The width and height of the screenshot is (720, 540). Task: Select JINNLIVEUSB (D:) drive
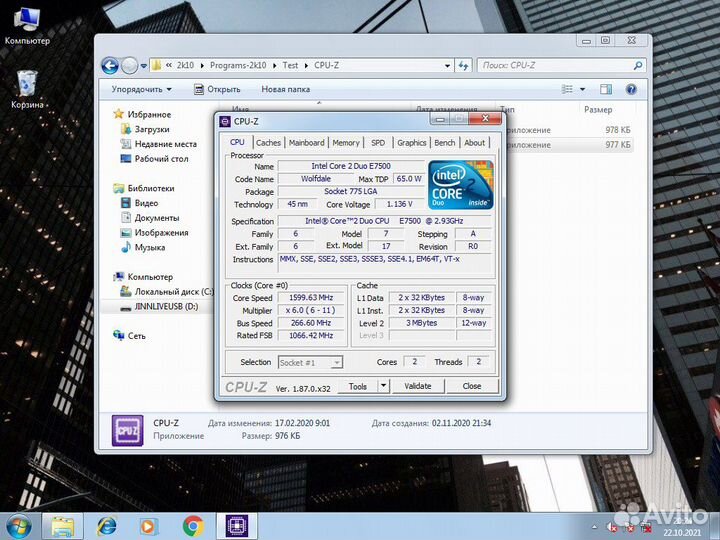pyautogui.click(x=159, y=307)
